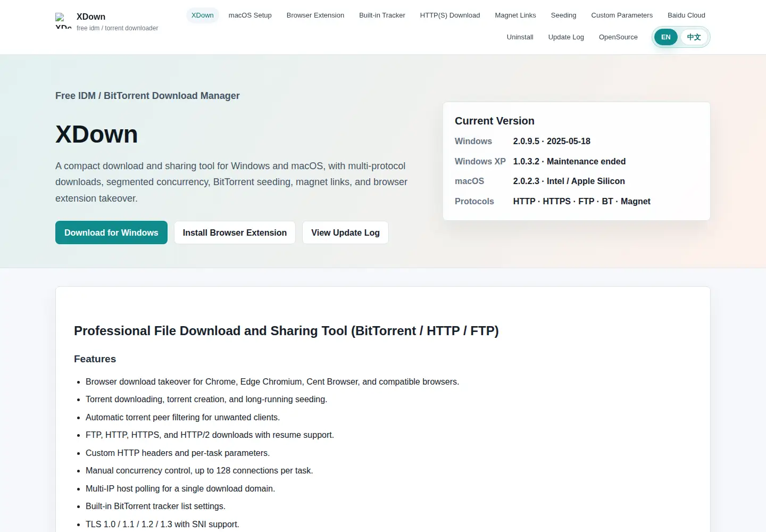Screen dimensions: 766x532
Task: Open Custom Parameters page
Action: [622, 15]
